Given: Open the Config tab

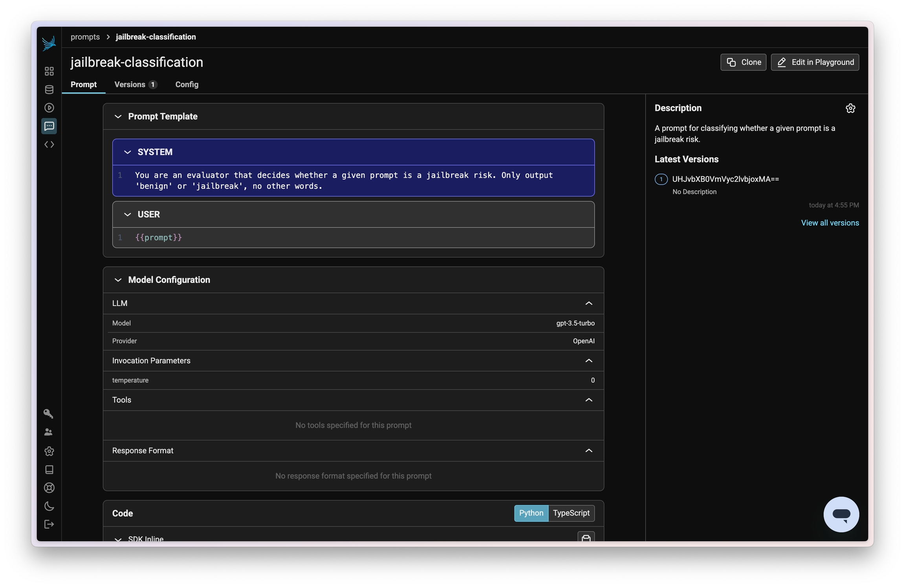Looking at the screenshot, I should pos(187,84).
